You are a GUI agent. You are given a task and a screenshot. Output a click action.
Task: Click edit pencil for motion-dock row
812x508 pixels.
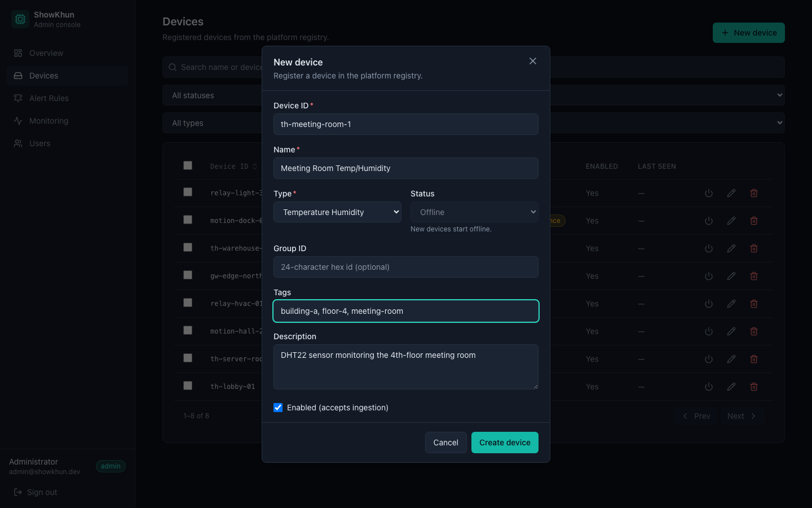(x=731, y=221)
